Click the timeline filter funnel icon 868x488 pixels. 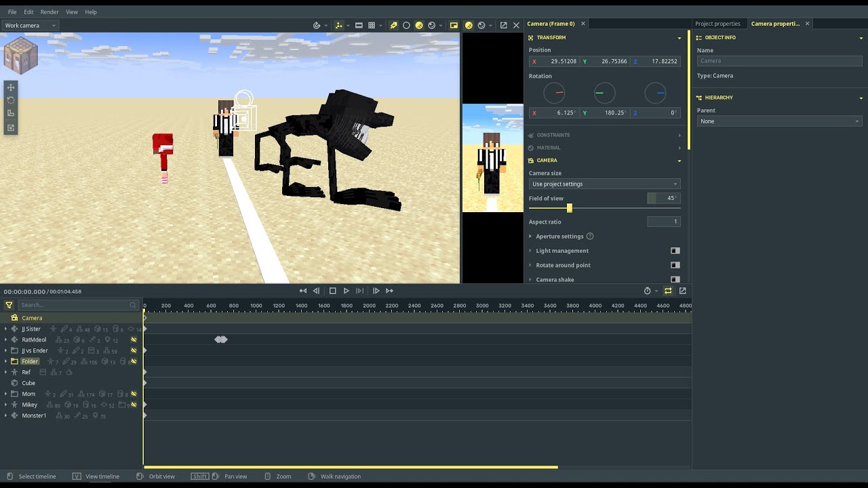[9, 305]
